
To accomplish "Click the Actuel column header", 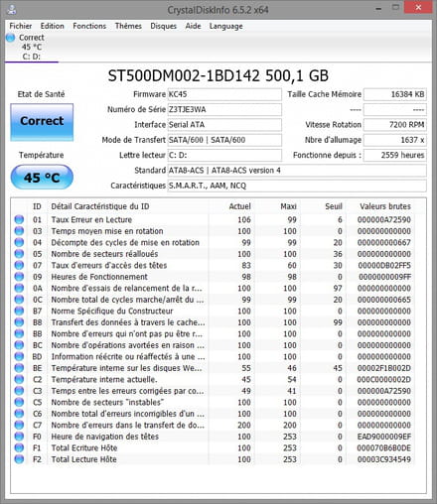I will tap(231, 206).
